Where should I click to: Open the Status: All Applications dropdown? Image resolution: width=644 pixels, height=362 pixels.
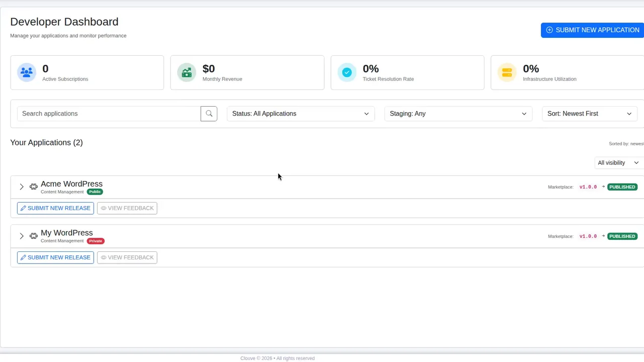pos(300,114)
